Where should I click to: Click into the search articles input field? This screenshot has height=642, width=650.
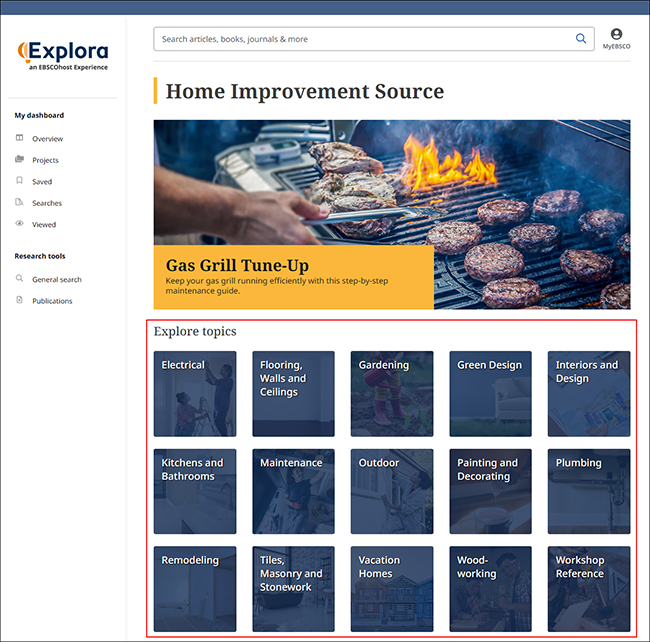point(365,39)
